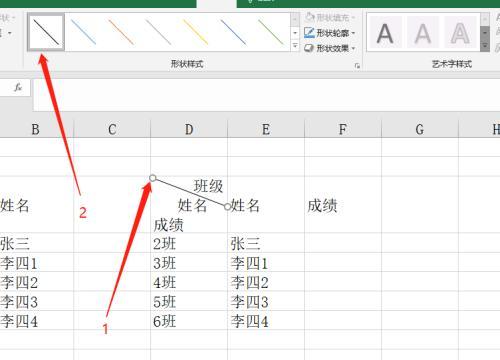Apply the yellow line shape style
Viewport: 500px width, 360px height.
click(x=196, y=32)
